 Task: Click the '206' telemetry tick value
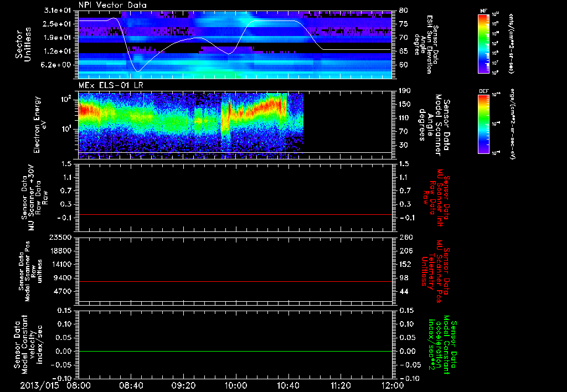pos(405,251)
